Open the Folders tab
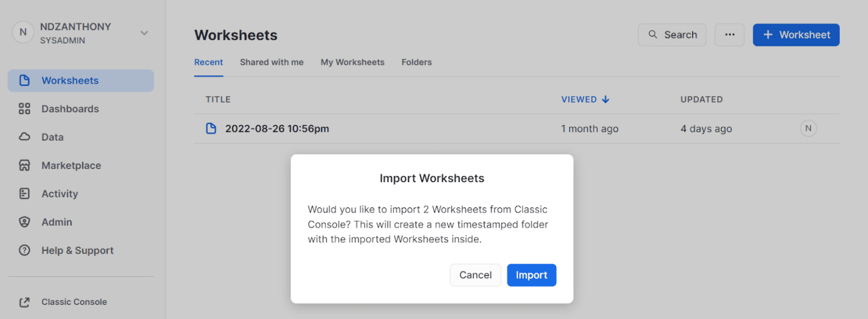 416,62
